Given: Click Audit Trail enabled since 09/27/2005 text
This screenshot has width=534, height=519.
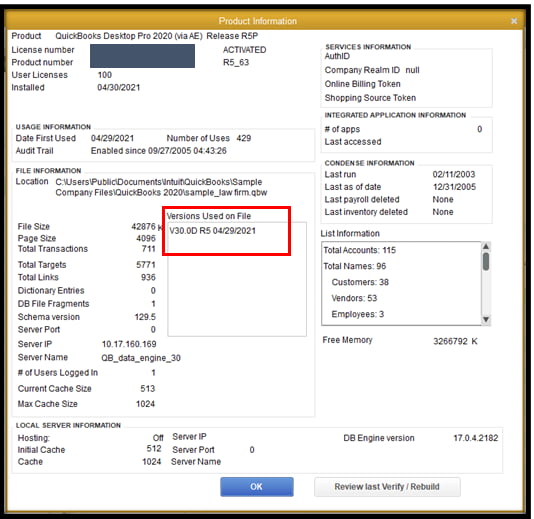Looking at the screenshot, I should pos(158,151).
